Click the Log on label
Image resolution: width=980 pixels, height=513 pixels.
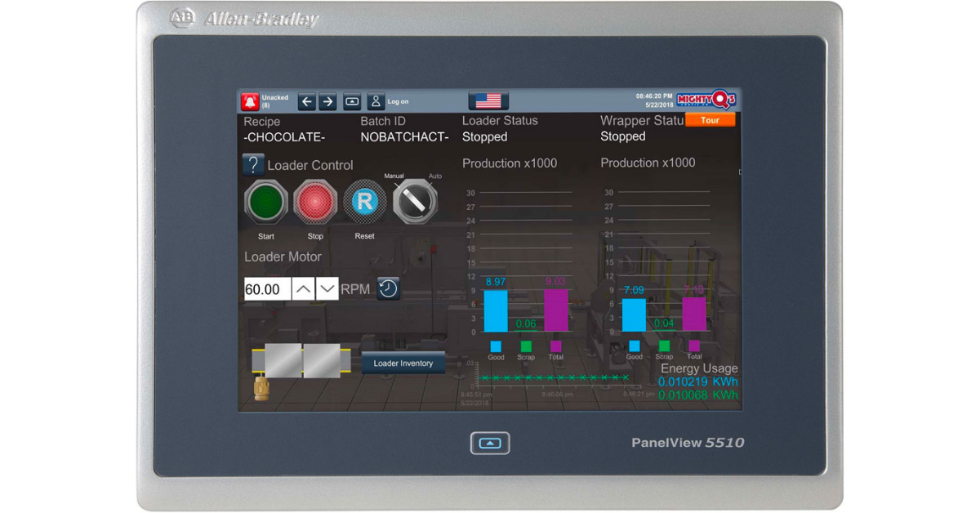tap(398, 102)
